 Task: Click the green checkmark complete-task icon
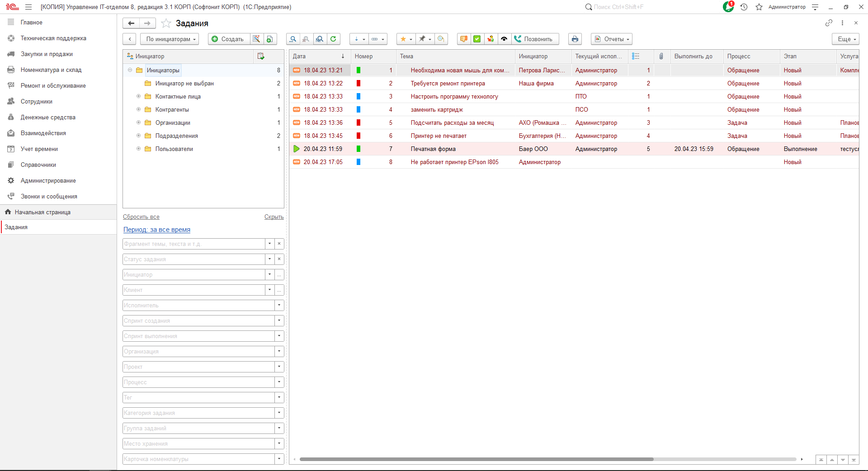tap(477, 39)
